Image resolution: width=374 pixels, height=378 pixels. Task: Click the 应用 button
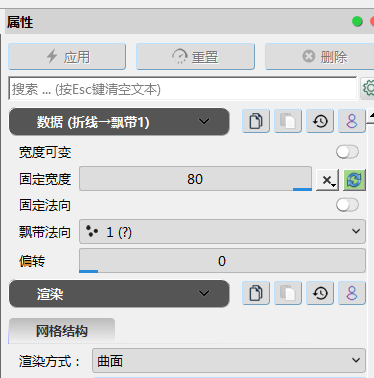pyautogui.click(x=67, y=57)
